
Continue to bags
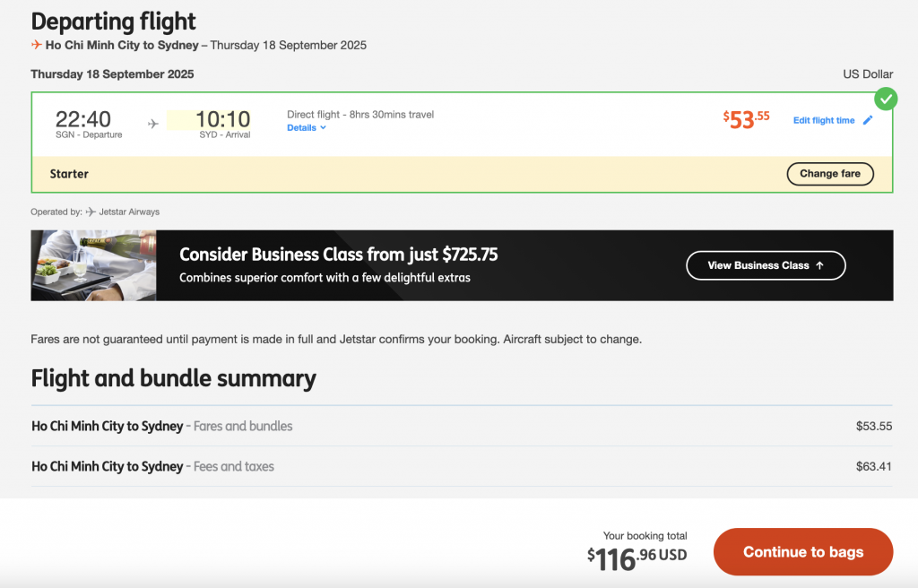point(803,551)
